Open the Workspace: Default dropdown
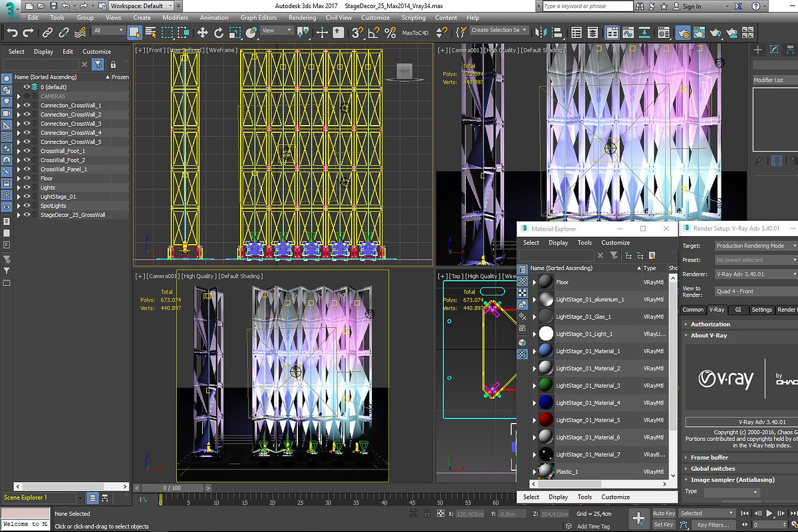The image size is (798, 532). point(142,6)
